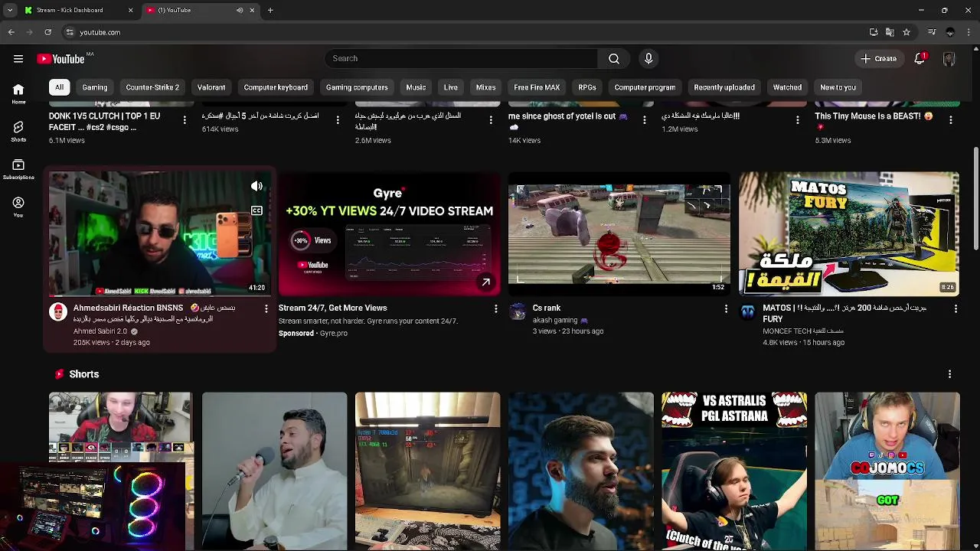Image resolution: width=980 pixels, height=551 pixels.
Task: Open MONCEF TECH channel avatar
Action: tap(748, 312)
